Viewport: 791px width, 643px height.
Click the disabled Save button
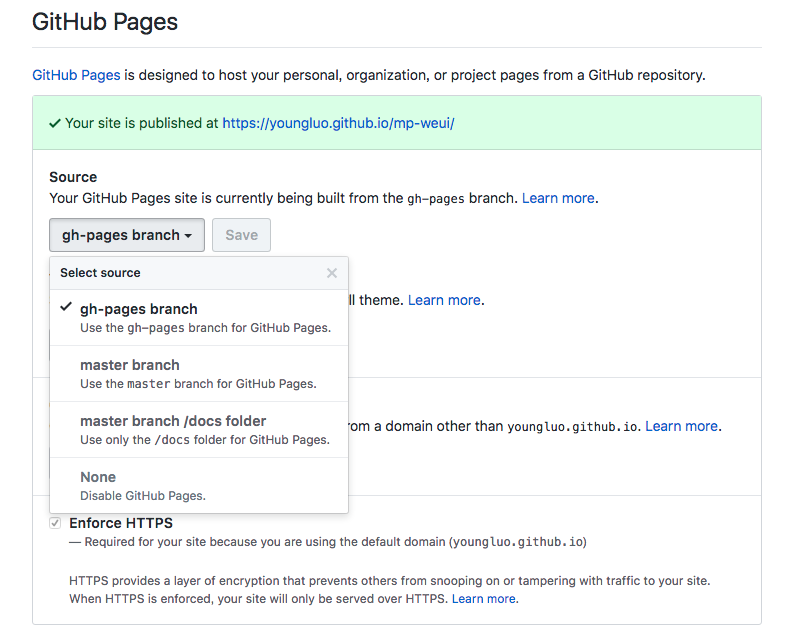coord(241,235)
